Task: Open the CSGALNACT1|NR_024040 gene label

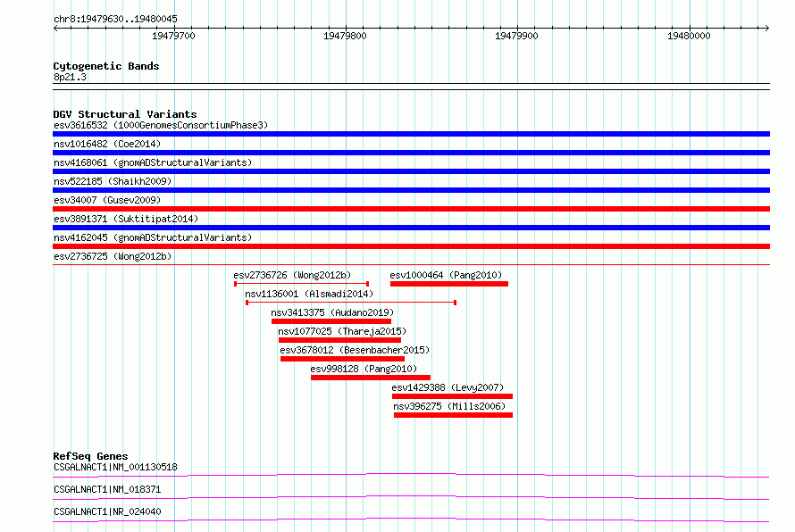Action: click(x=107, y=511)
